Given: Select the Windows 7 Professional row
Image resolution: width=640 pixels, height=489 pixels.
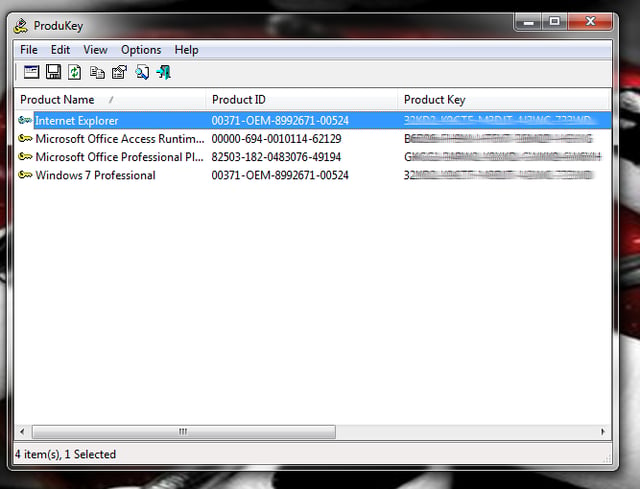Looking at the screenshot, I should point(313,175).
